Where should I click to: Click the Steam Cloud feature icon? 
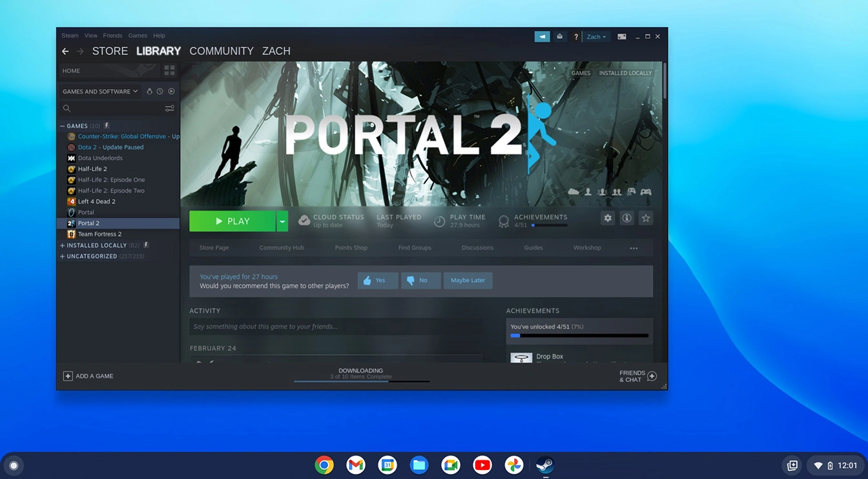click(573, 192)
